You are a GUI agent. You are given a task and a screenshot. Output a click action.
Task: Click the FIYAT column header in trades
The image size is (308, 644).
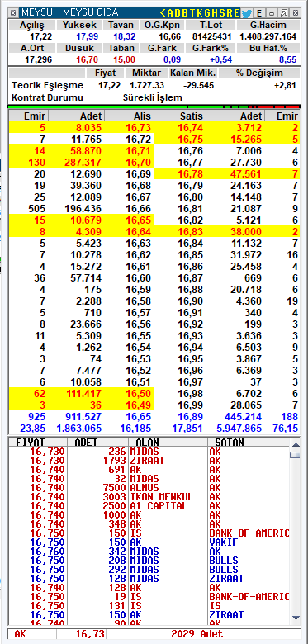pyautogui.click(x=38, y=443)
